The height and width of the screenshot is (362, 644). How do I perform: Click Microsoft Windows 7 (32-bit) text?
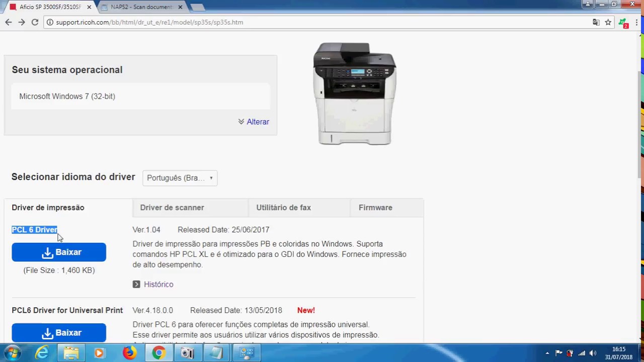[x=67, y=96]
